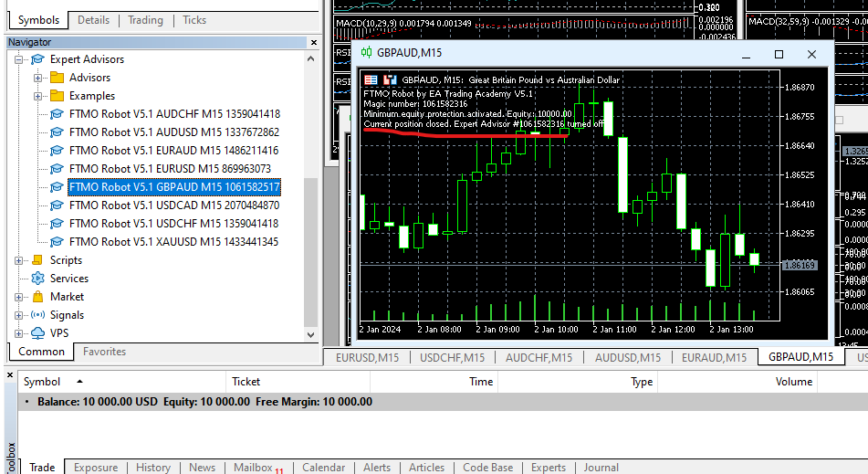Click the EURAUD M15 robot icon
Image resolution: width=868 pixels, height=474 pixels.
coord(57,151)
